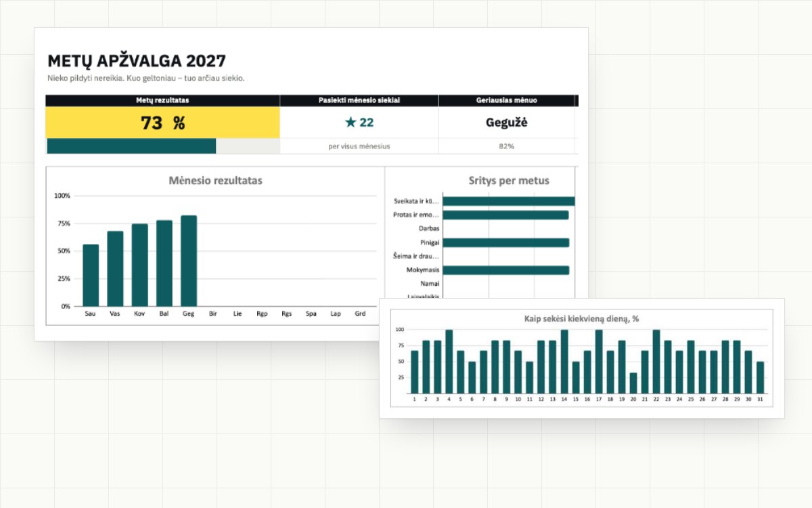Image resolution: width=812 pixels, height=508 pixels.
Task: Click the "Metų rezultatas" header cell
Action: (x=162, y=100)
